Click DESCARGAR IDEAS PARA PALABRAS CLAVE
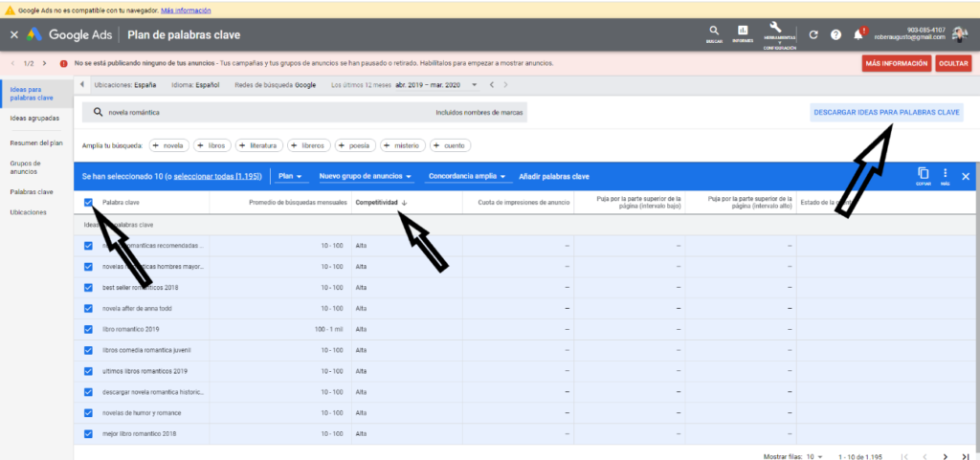 (x=885, y=113)
